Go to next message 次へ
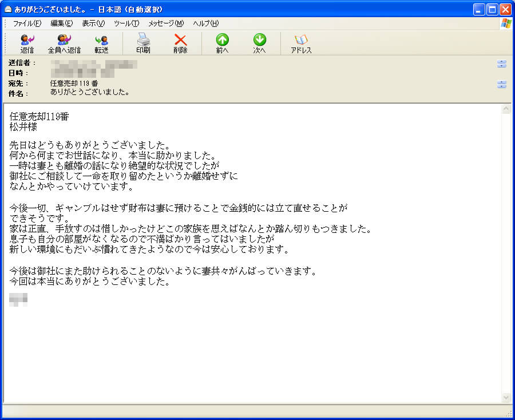This screenshot has width=515, height=420. click(259, 43)
